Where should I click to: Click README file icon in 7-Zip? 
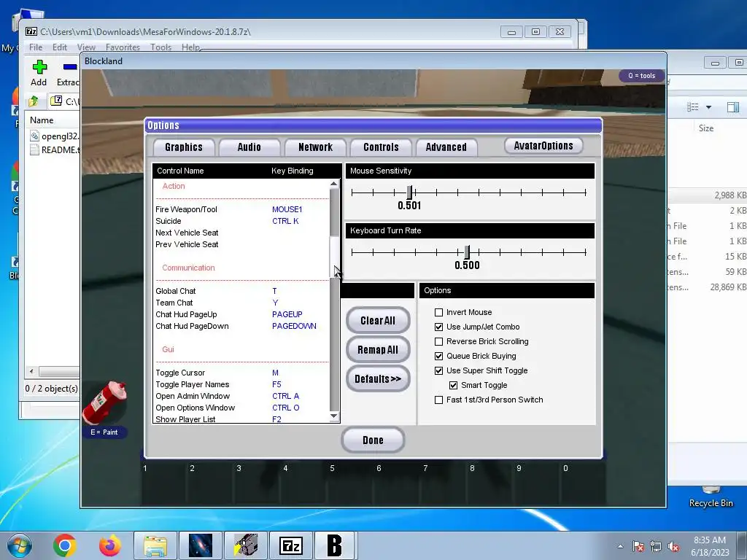[x=35, y=149]
